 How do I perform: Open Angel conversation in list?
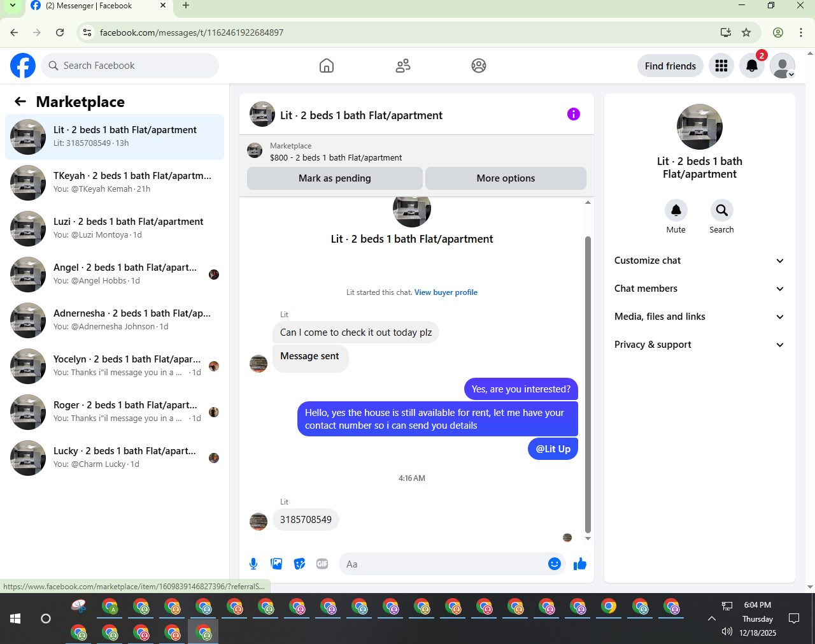[x=115, y=275]
